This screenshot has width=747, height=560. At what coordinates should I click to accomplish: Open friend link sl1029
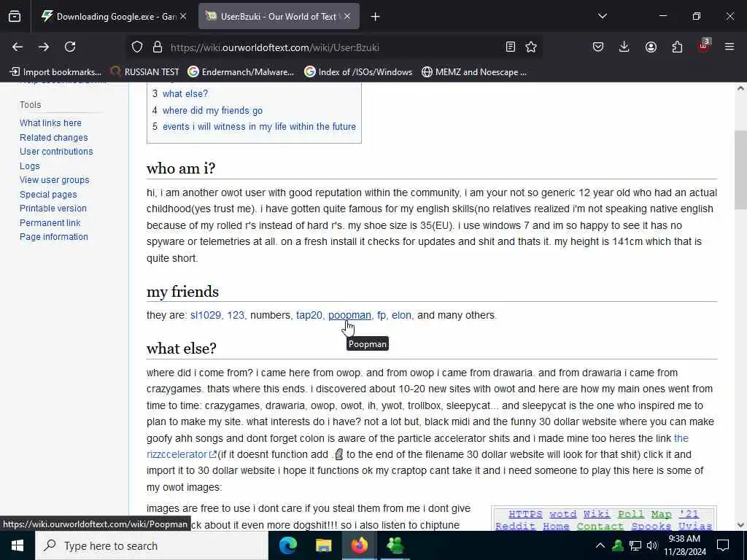(205, 315)
